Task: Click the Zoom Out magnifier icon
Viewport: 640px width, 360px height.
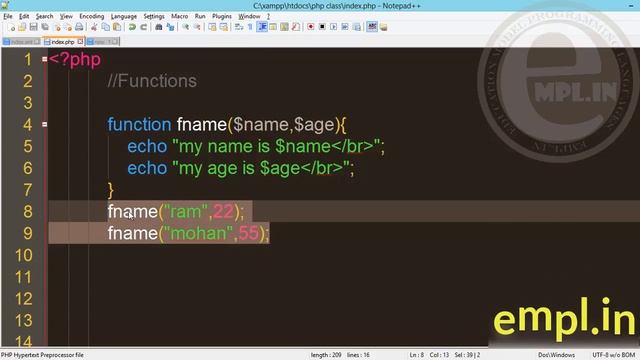Action: pyautogui.click(x=197, y=27)
